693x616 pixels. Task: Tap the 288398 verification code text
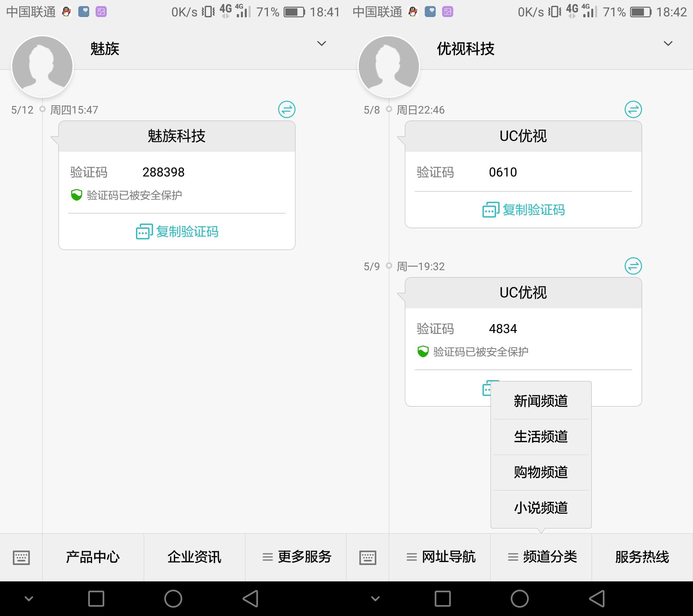click(163, 172)
